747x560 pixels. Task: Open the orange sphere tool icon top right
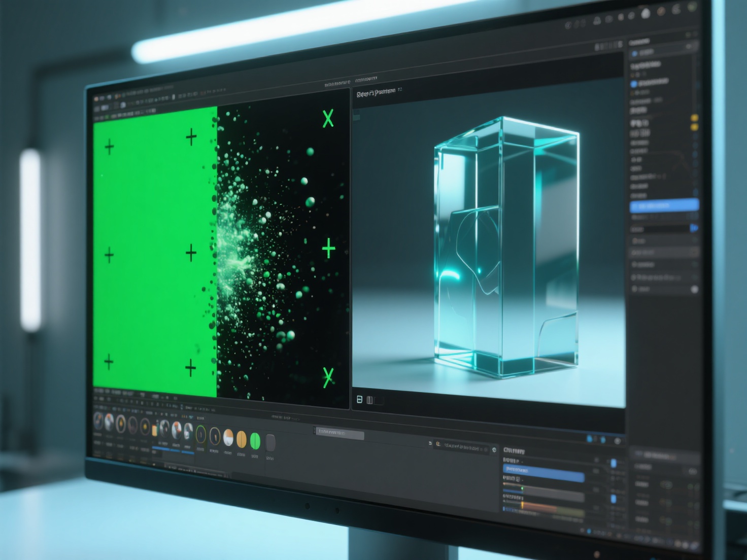(x=660, y=12)
